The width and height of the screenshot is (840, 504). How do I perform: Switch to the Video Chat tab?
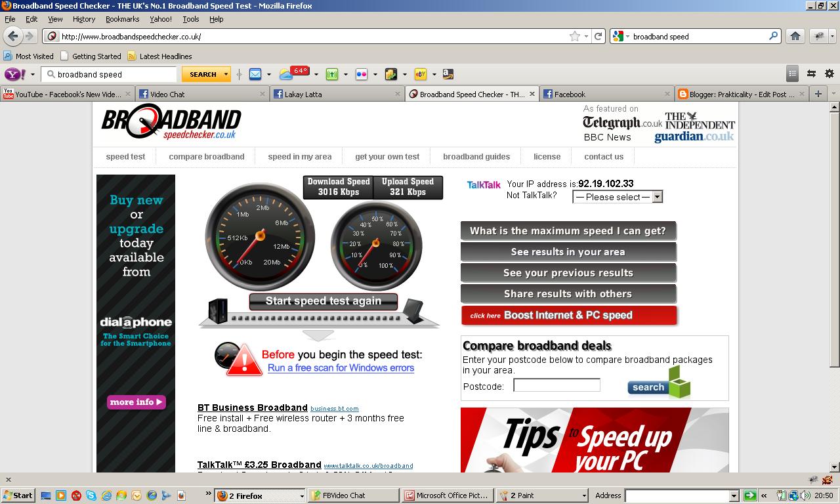pyautogui.click(x=201, y=94)
